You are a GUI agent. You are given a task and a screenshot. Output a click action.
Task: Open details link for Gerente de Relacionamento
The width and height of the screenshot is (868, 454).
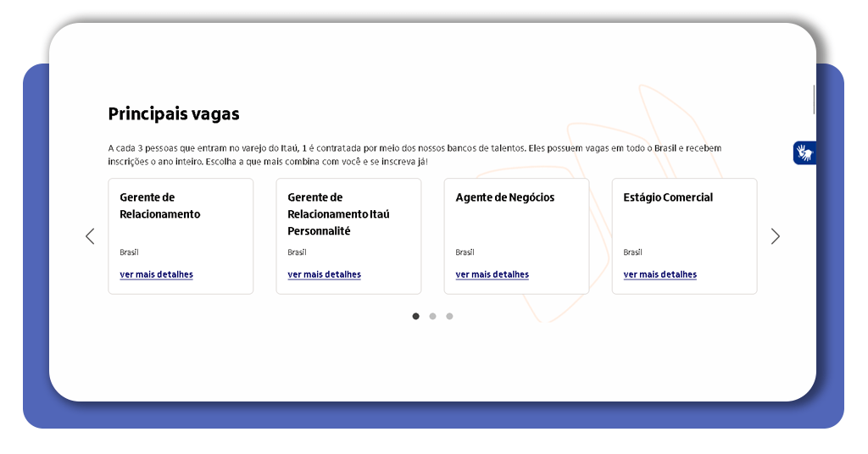click(x=156, y=274)
